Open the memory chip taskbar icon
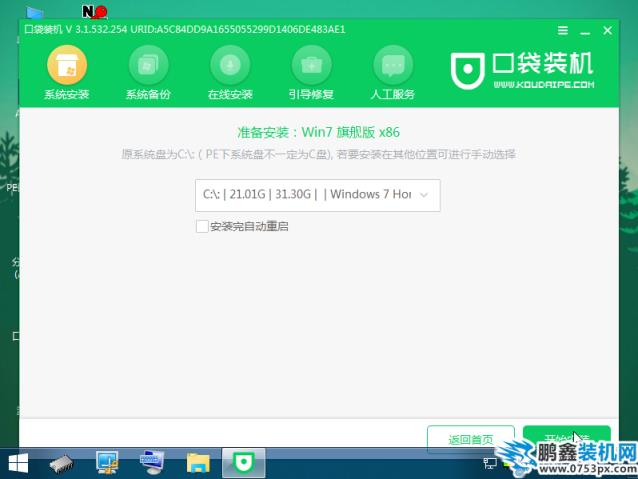638x479 pixels. 61,464
